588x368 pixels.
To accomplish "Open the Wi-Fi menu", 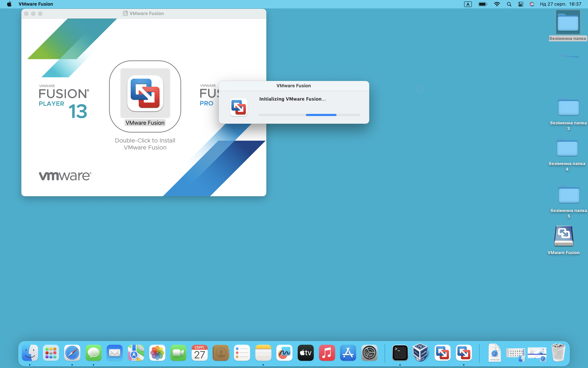I will [x=497, y=4].
